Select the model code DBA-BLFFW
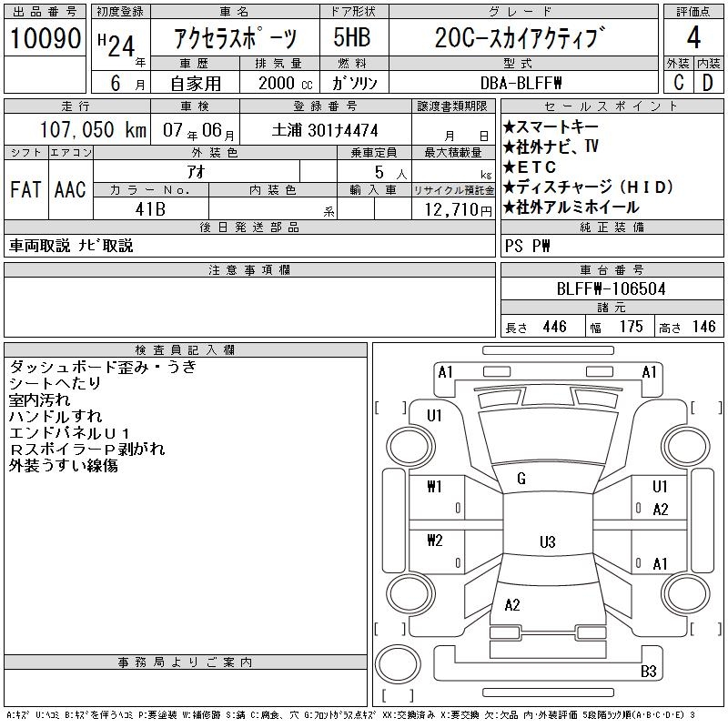The height and width of the screenshot is (728, 728). pyautogui.click(x=521, y=84)
